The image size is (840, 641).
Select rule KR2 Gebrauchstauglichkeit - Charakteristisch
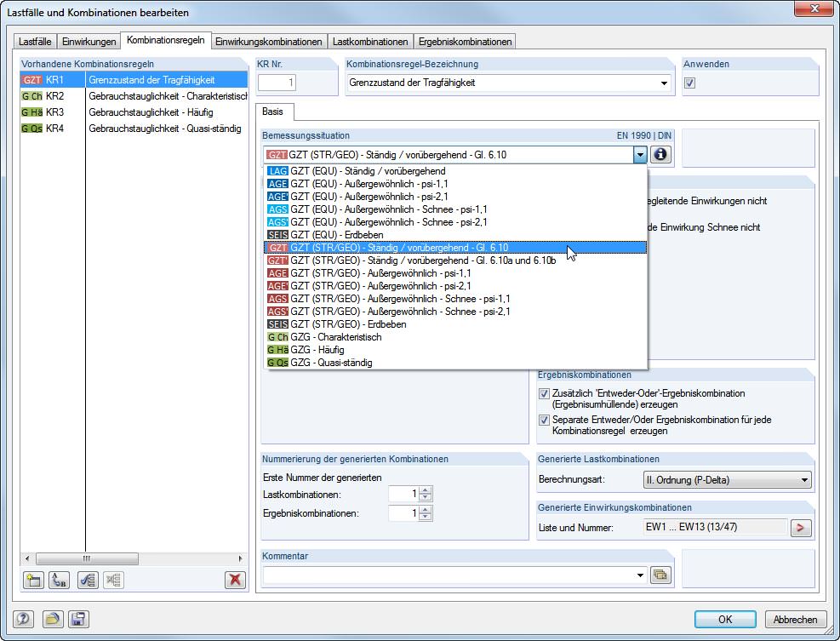(x=134, y=96)
